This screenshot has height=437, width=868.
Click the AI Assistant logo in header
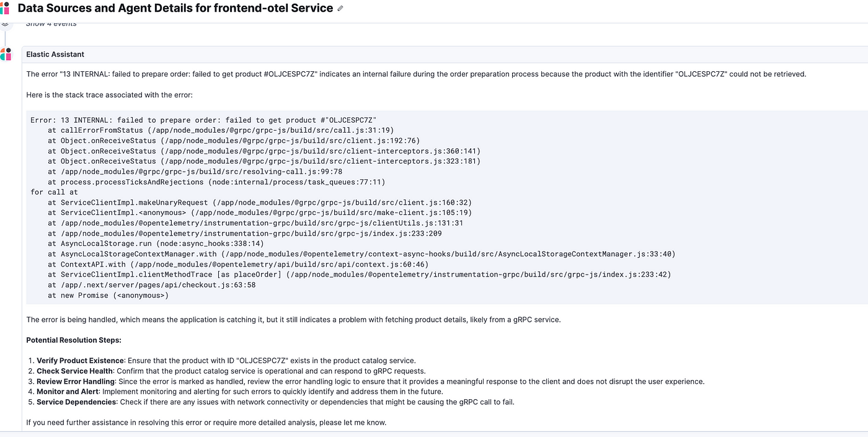click(x=4, y=8)
